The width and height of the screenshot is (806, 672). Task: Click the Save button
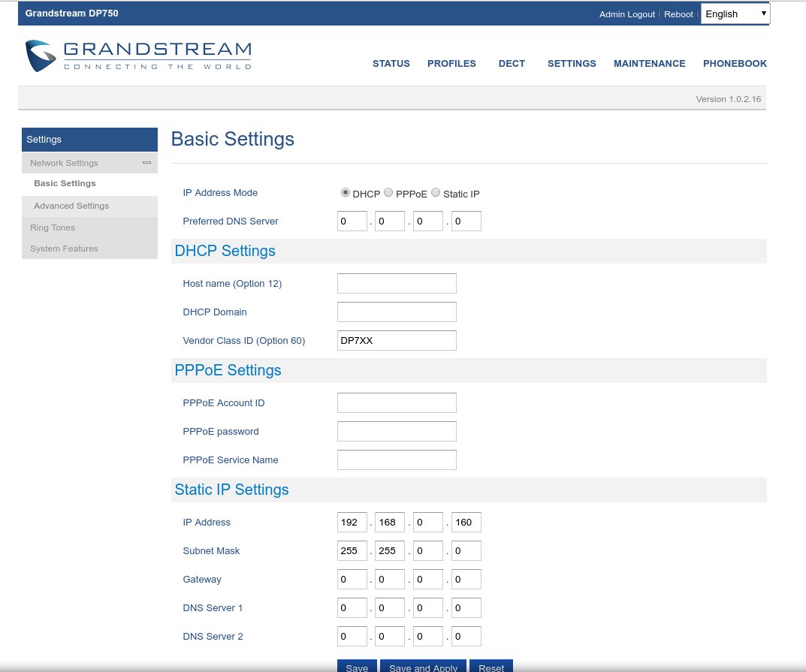[x=357, y=667]
